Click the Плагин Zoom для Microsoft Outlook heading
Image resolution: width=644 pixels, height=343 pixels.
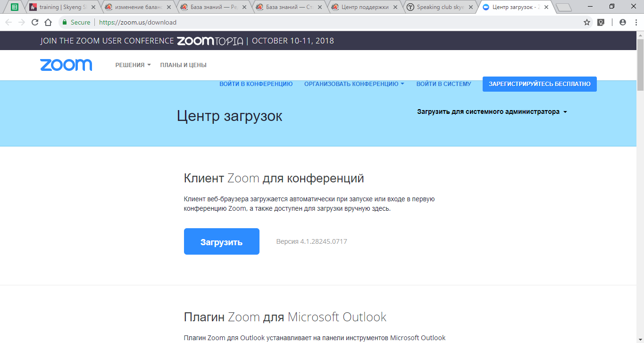coord(285,317)
